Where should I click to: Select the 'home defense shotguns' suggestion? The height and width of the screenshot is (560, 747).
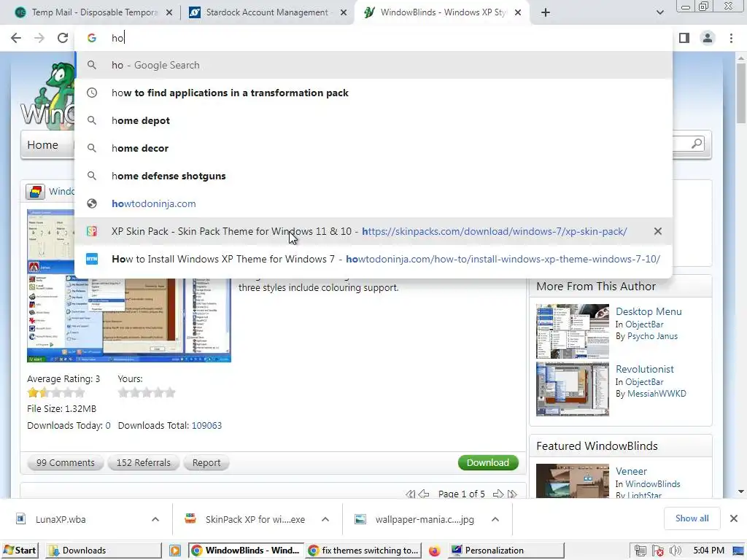[x=373, y=176]
